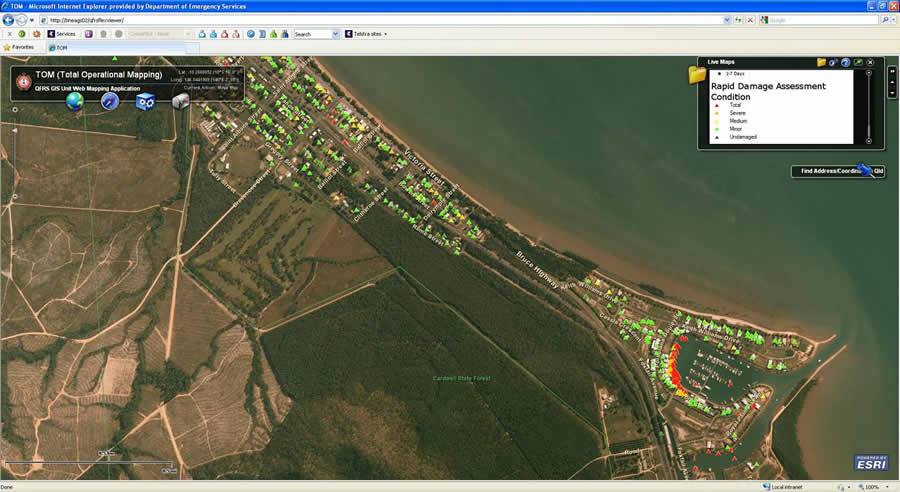
Task: Click the Bruce Highway label on the map
Action: point(536,269)
